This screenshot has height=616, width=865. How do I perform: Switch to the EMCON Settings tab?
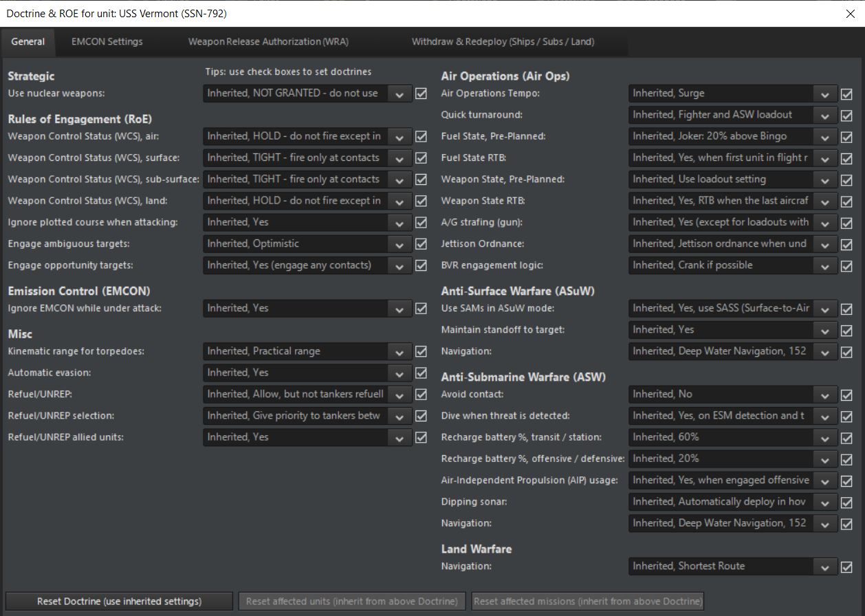107,41
